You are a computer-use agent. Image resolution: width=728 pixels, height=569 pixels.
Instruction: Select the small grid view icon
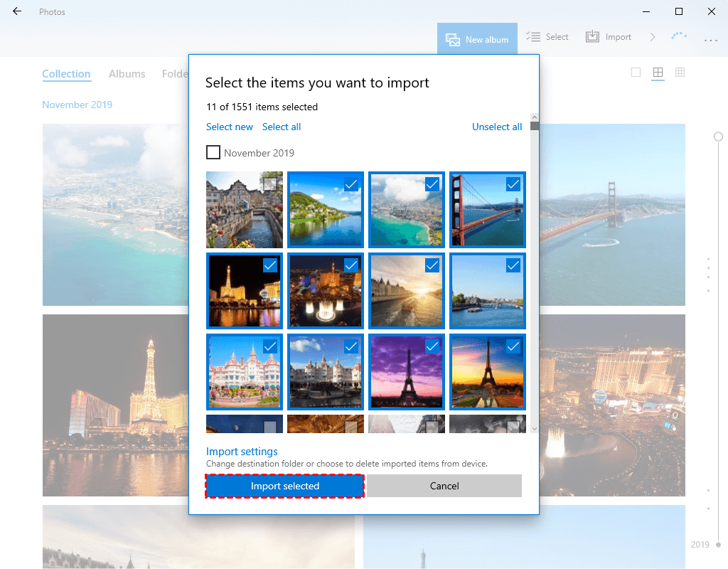[x=680, y=73]
